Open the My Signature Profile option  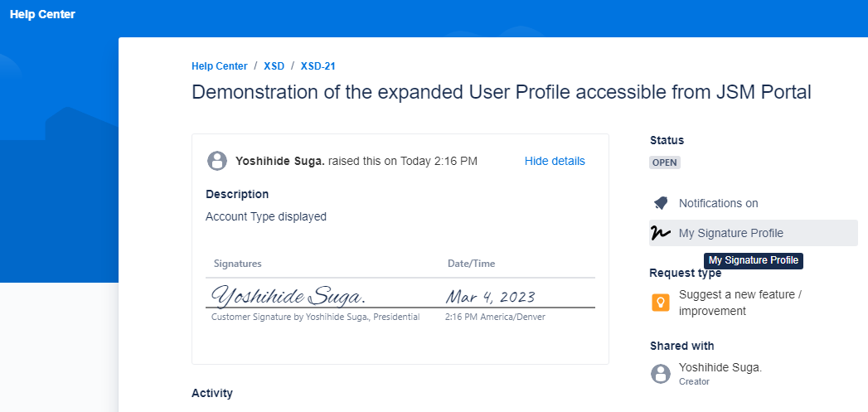coord(730,233)
